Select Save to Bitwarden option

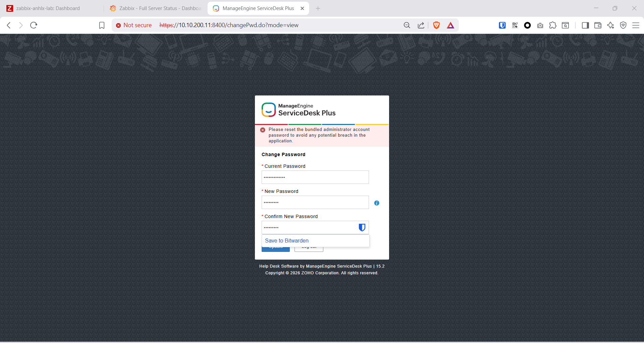coord(287,241)
